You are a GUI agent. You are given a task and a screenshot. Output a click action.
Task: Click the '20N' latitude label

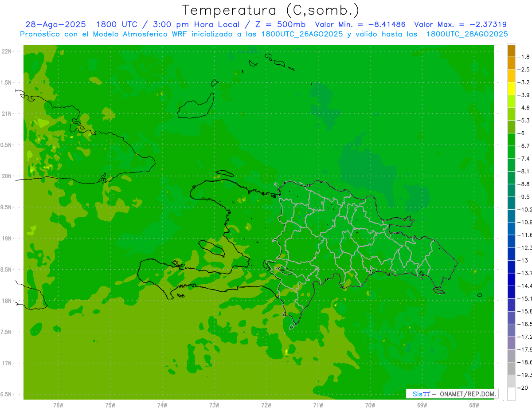point(7,176)
